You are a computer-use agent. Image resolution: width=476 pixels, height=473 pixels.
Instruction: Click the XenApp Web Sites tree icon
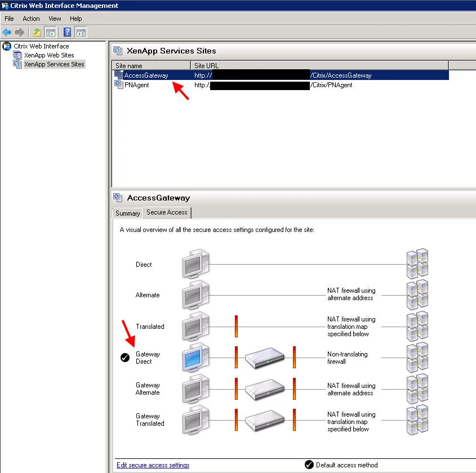pyautogui.click(x=17, y=55)
